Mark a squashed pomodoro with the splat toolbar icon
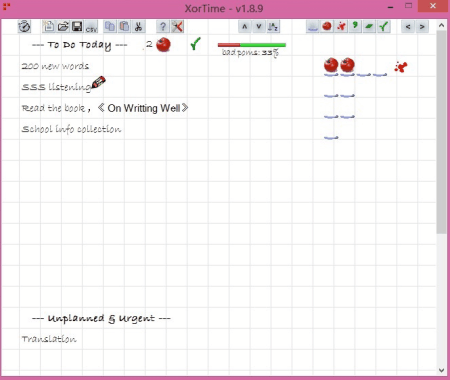Image resolution: width=450 pixels, height=380 pixels. (341, 26)
